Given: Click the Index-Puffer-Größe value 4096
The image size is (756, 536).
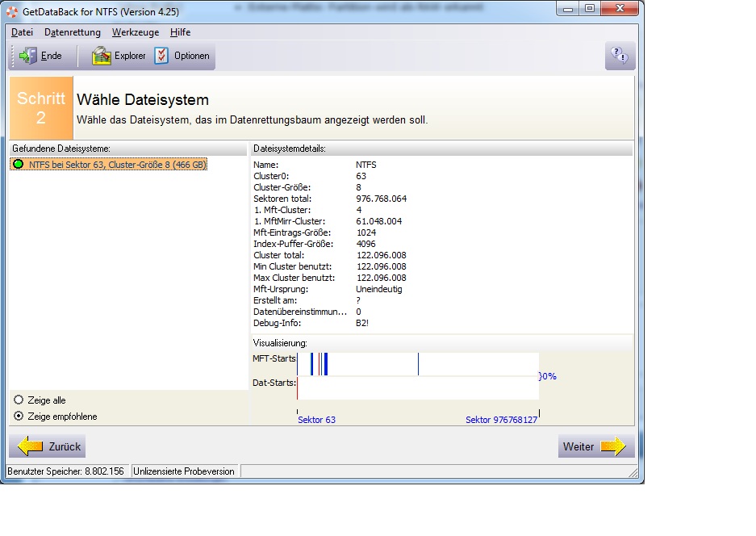Looking at the screenshot, I should pos(366,244).
